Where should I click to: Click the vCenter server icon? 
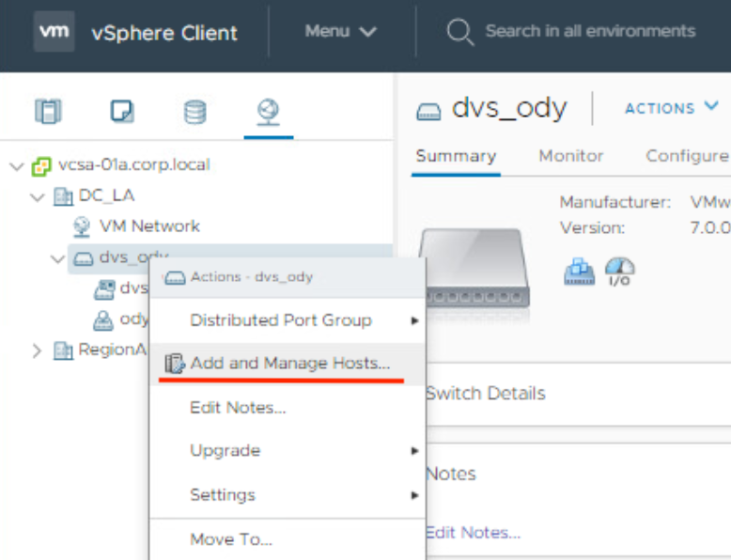(x=41, y=166)
